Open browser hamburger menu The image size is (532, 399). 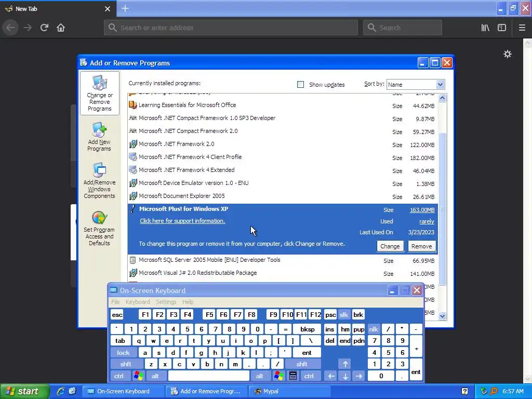522,28
